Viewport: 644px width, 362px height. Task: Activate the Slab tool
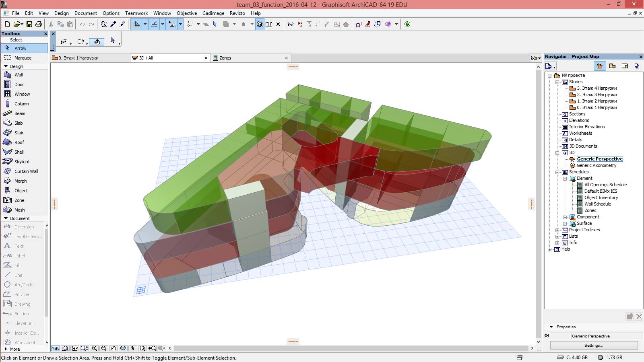point(24,123)
